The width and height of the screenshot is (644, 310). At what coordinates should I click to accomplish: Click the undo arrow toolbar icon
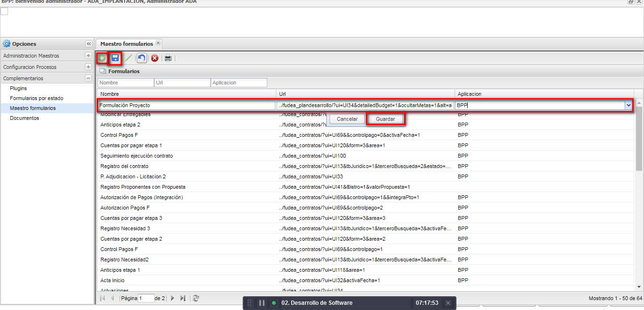click(x=141, y=58)
